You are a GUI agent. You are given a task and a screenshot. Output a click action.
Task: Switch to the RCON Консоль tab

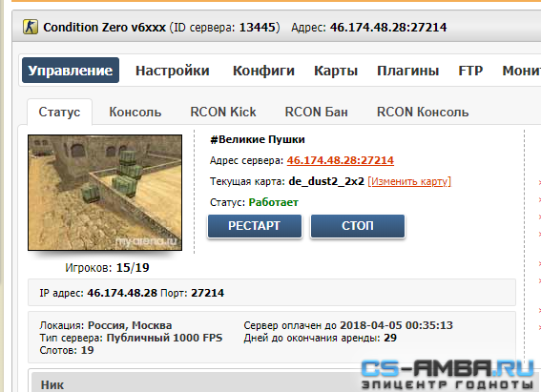pyautogui.click(x=423, y=112)
